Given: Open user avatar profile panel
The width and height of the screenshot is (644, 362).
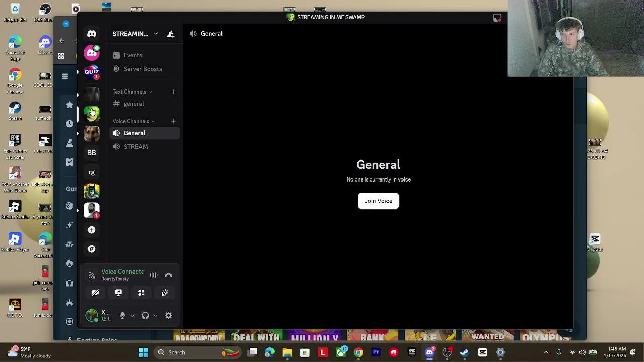Looking at the screenshot, I should 92,316.
